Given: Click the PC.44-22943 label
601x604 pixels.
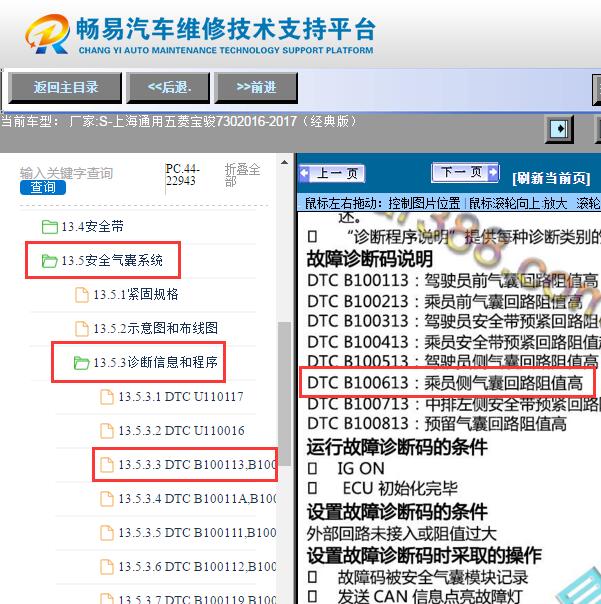Looking at the screenshot, I should [183, 174].
